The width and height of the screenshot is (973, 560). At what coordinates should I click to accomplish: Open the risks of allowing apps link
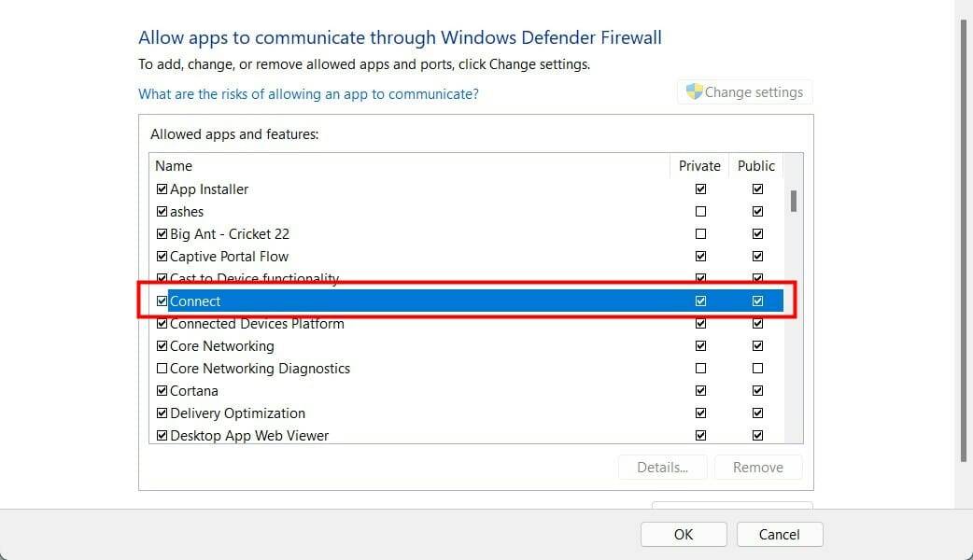pyautogui.click(x=308, y=93)
